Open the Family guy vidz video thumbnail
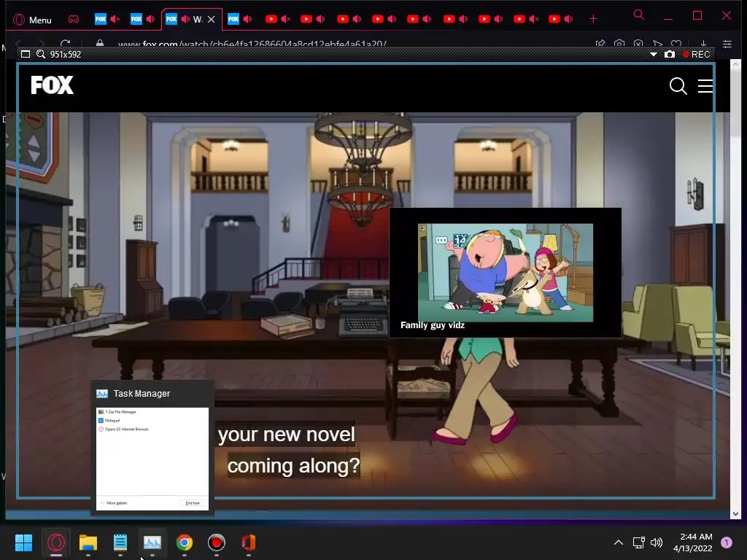The height and width of the screenshot is (560, 747). click(506, 273)
